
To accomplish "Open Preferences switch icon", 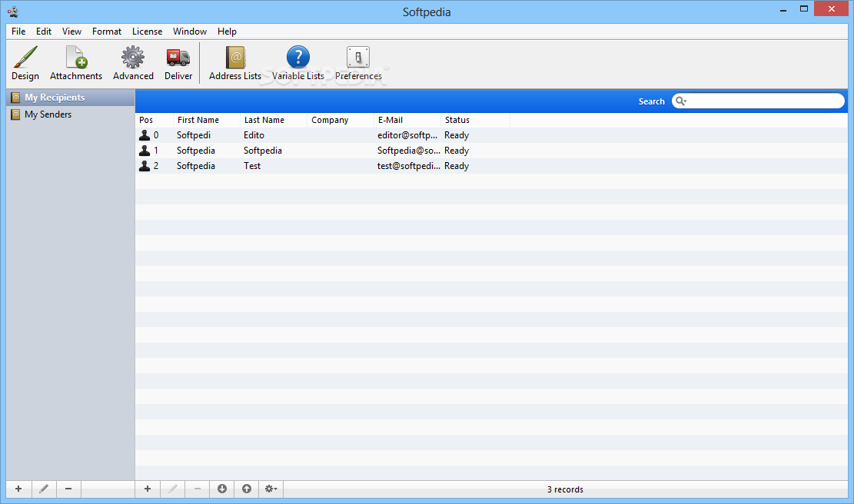I will coord(358,63).
